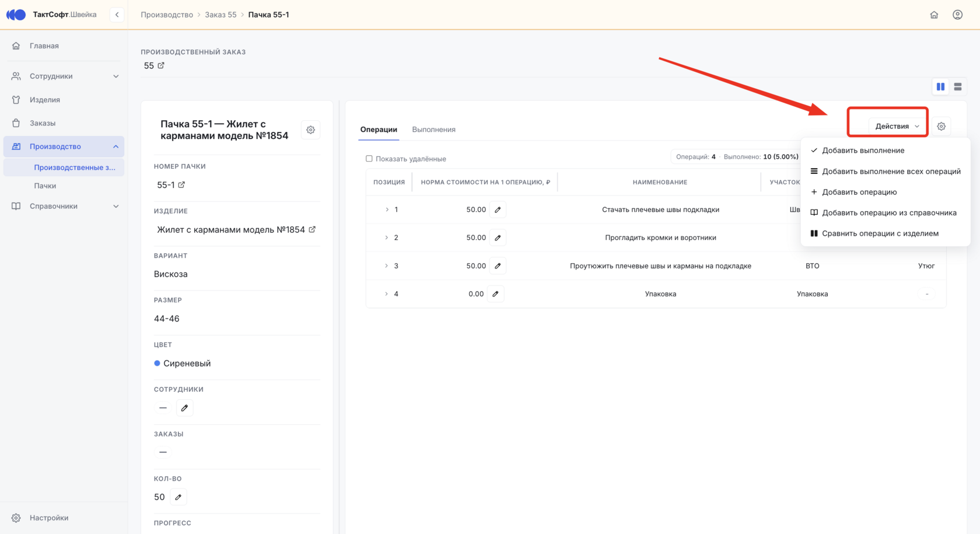Screen dimensions: 980x534
Task: Expand operation row 1 details
Action: click(x=386, y=210)
